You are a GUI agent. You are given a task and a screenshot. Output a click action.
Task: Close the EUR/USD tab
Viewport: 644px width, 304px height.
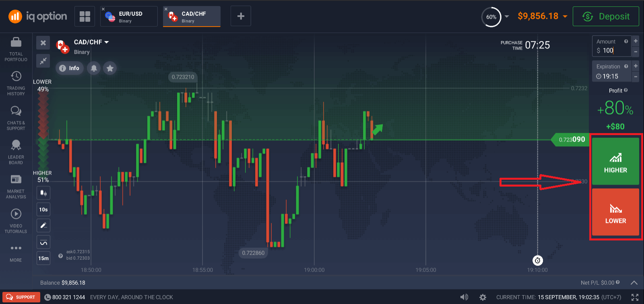[103, 9]
